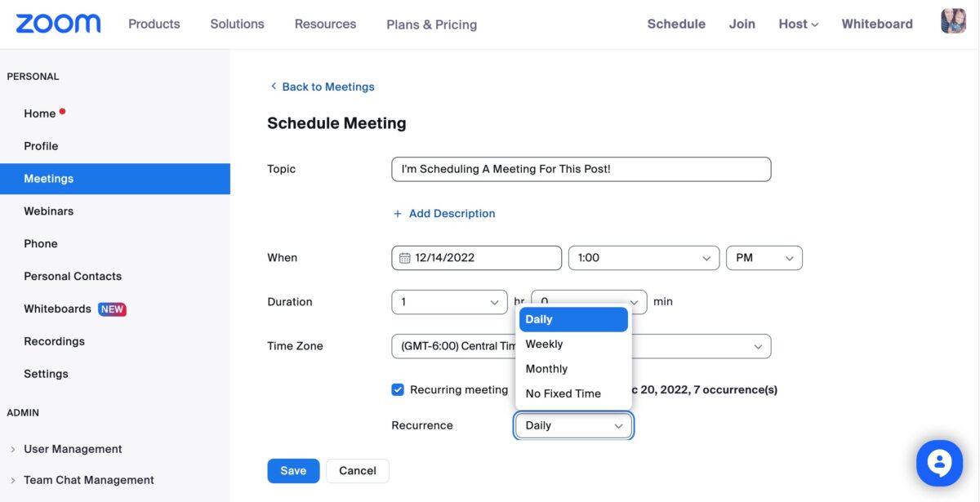Open the chat assistant bubble
Viewport: 980px width, 502px height.
coord(939,464)
